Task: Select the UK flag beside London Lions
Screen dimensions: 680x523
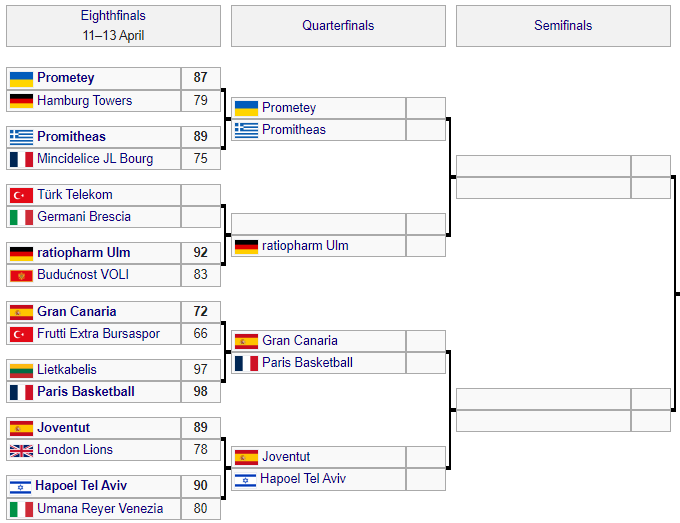Action: click(21, 450)
